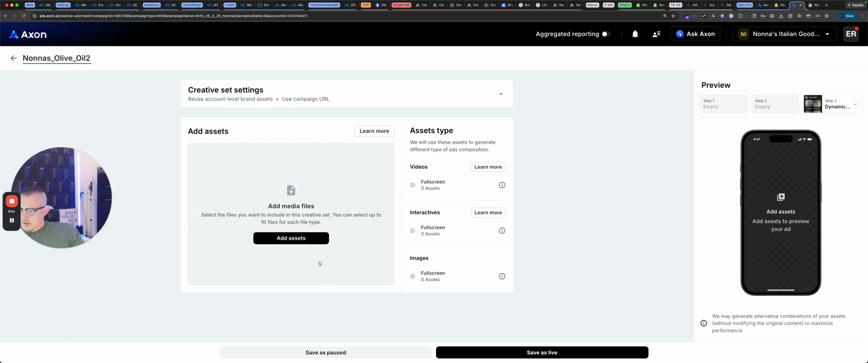Viewport: 868px width, 363px height.
Task: Click info icon for Images Fullscreen
Action: (x=502, y=276)
